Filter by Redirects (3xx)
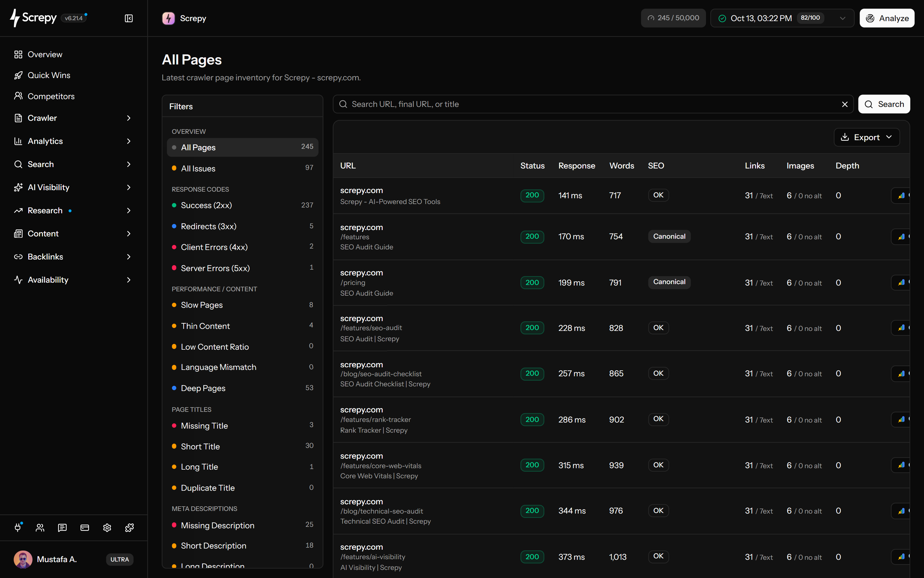 click(243, 226)
